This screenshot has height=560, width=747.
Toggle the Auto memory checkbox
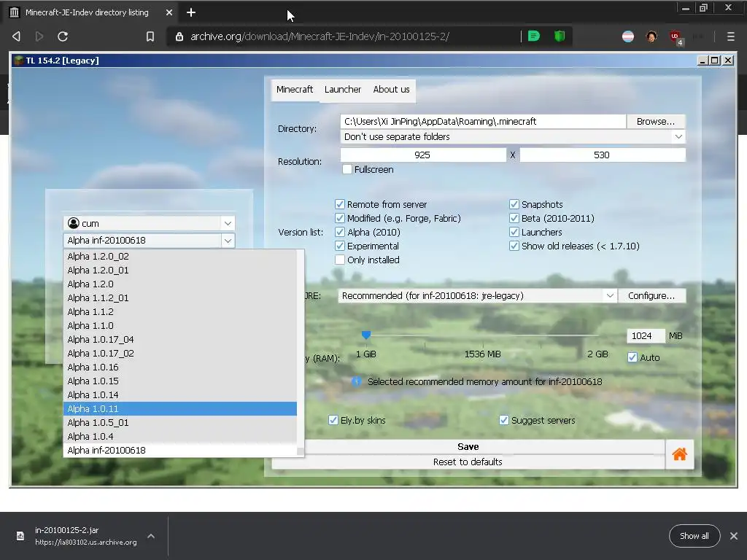click(x=632, y=357)
